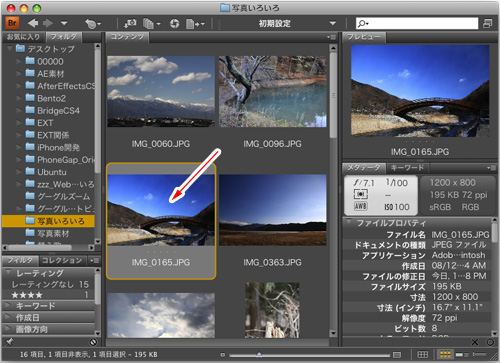Select the zzz_Web…いろ folder
Screen dimensions: 500x363
tap(60, 184)
